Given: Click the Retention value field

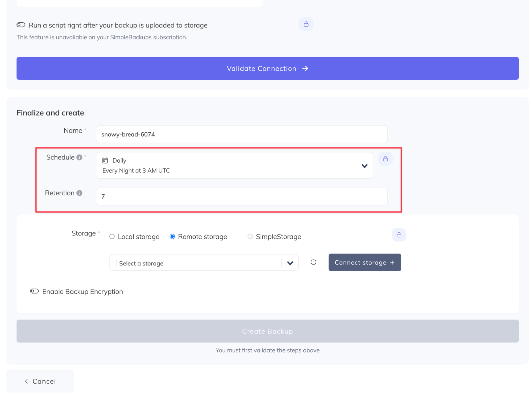Looking at the screenshot, I should (x=241, y=196).
